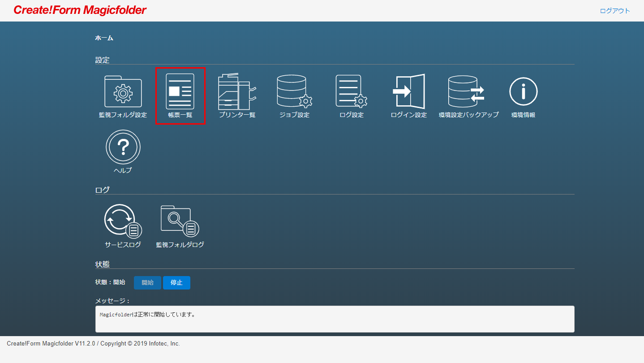
Task: Open the 環境設定バックアップ database-arrows icon
Action: pyautogui.click(x=466, y=91)
